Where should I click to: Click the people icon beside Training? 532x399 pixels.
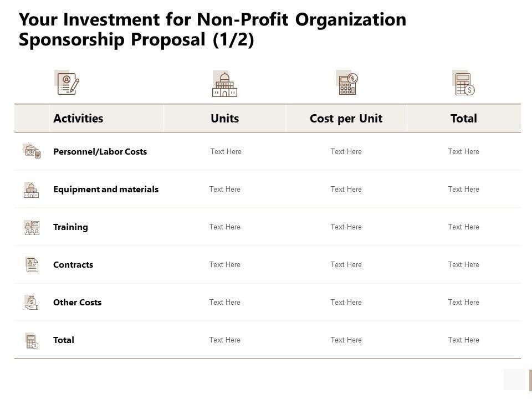(32, 227)
